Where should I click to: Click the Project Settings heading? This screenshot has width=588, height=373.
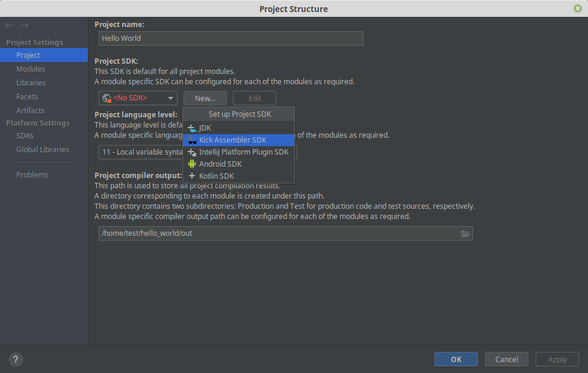(x=34, y=42)
